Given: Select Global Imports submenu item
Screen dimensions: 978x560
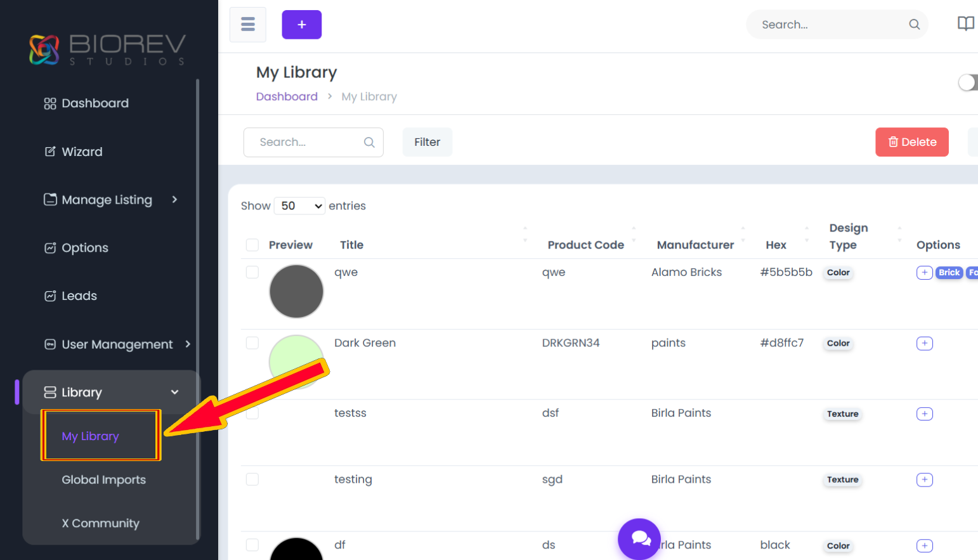Looking at the screenshot, I should click(x=104, y=480).
